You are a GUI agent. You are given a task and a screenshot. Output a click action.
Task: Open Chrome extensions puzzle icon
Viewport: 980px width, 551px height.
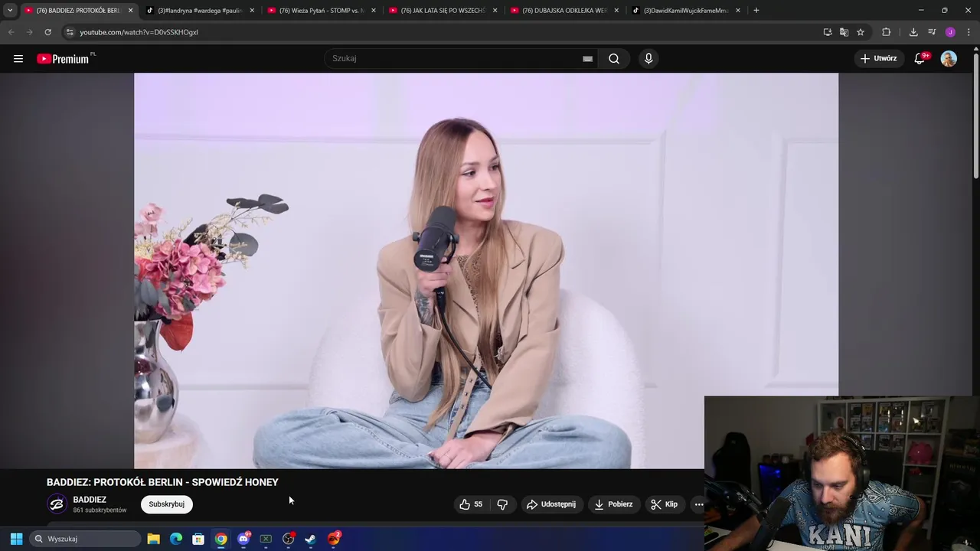(x=887, y=32)
